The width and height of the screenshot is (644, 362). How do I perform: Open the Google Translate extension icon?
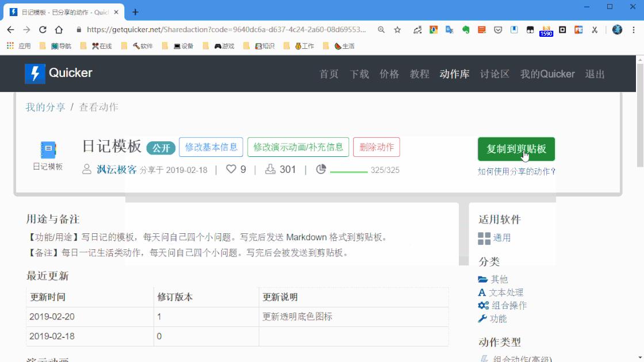[x=450, y=29]
